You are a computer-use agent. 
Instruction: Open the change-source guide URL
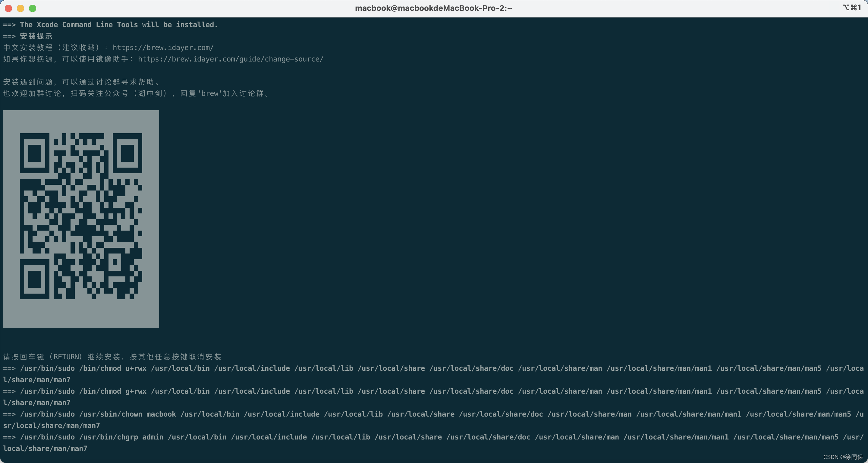(231, 59)
